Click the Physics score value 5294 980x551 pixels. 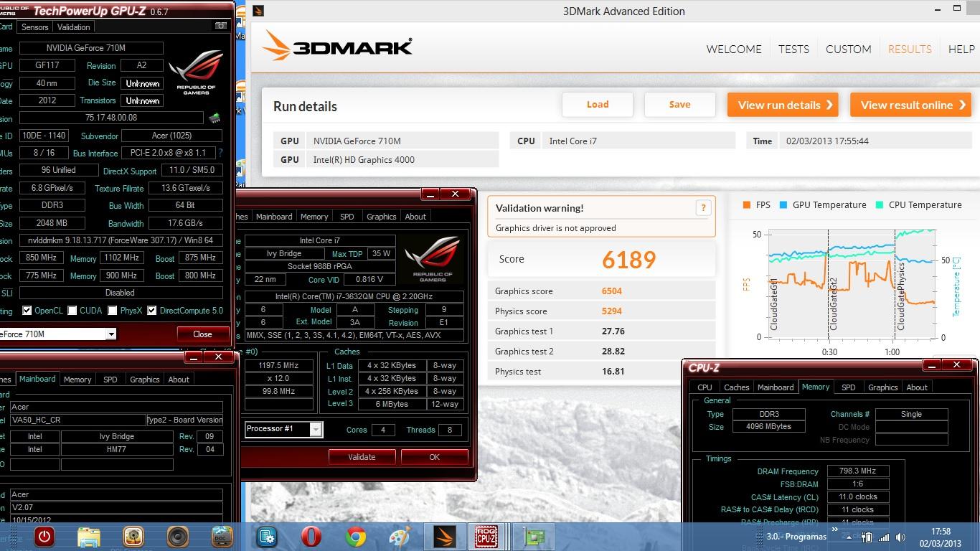click(612, 311)
